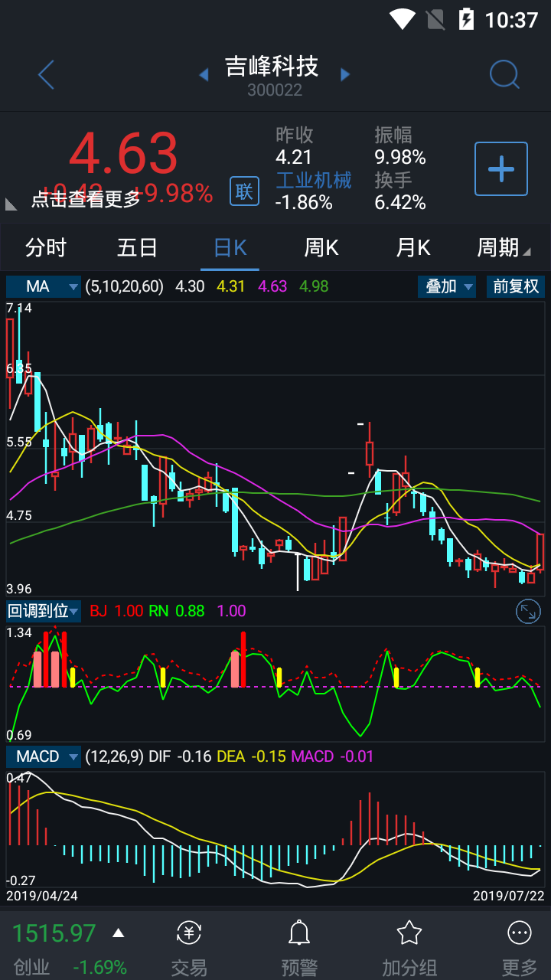Tap the 联 linked-stocks badge
This screenshot has height=980, width=551.
pos(244,191)
